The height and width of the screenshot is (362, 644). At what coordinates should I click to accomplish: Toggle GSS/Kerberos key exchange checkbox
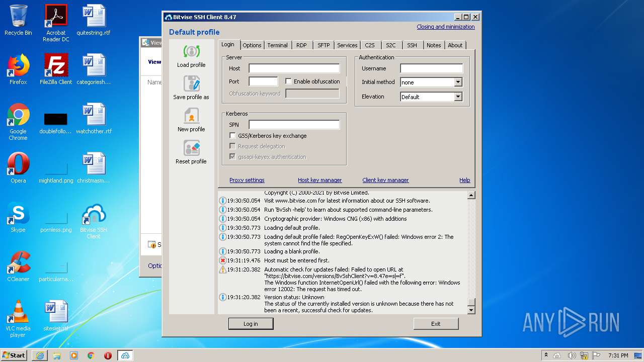pos(232,135)
